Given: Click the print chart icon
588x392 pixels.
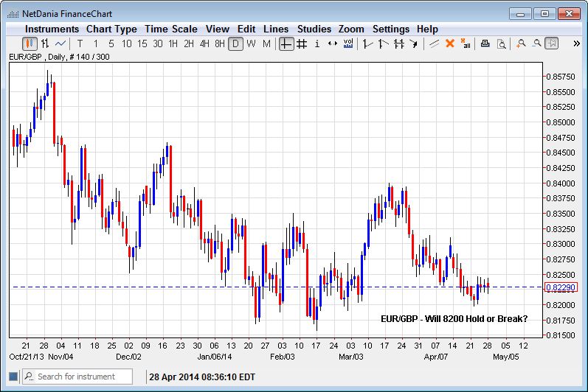Looking at the screenshot, I should coord(485,43).
